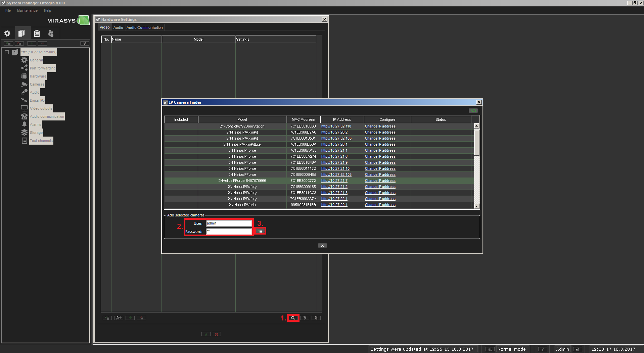Click the help question mark in status bar

click(543, 349)
